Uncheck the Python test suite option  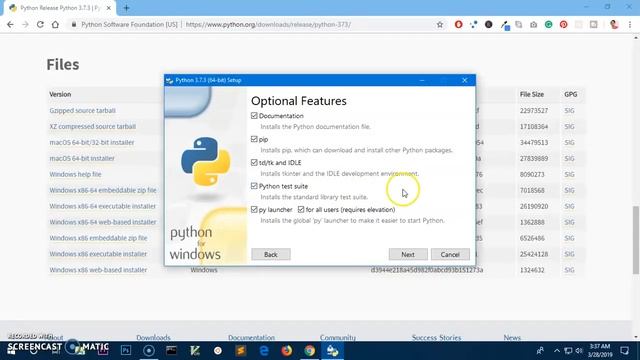click(254, 186)
